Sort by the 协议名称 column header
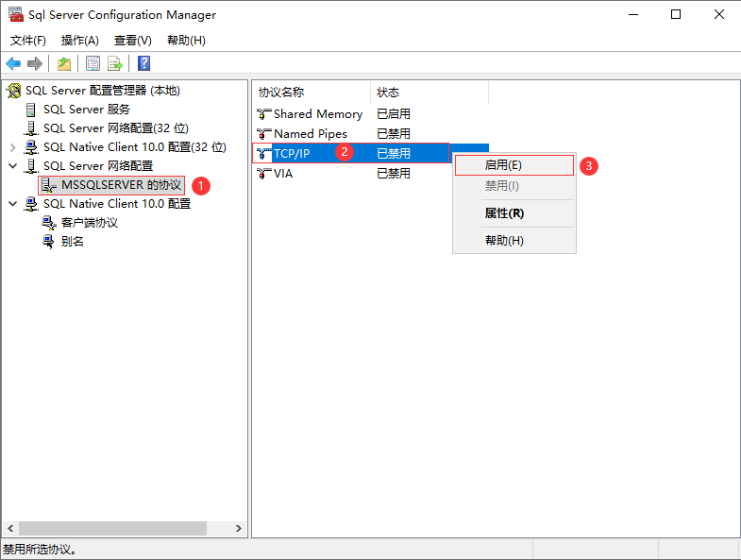Viewport: 741px width, 560px height. pyautogui.click(x=312, y=93)
